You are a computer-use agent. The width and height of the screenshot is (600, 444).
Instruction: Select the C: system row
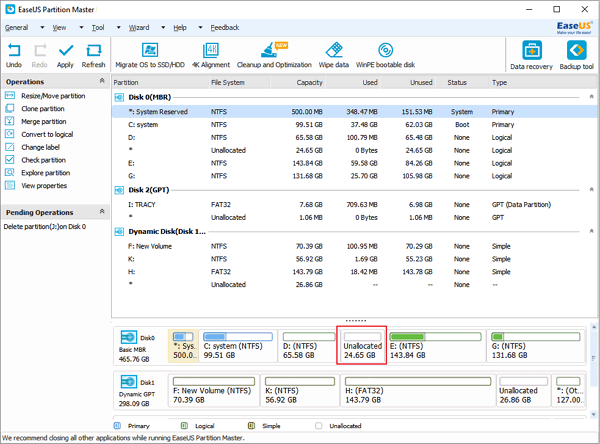pos(354,125)
